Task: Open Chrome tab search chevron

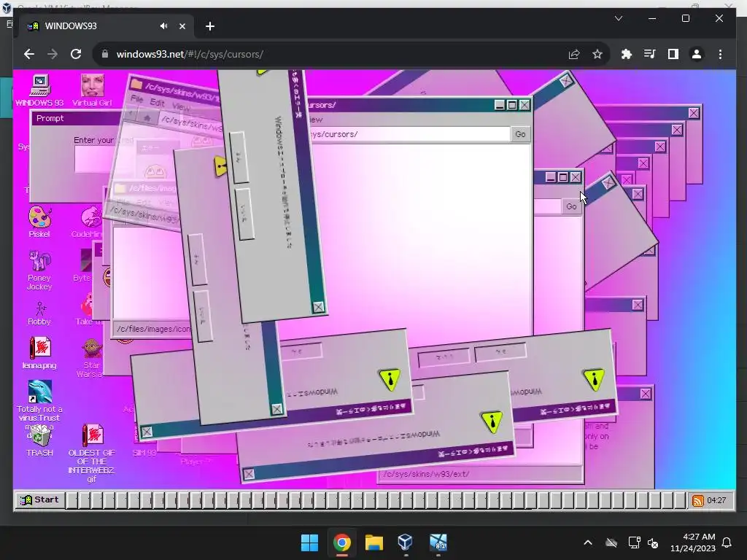Action: (619, 18)
